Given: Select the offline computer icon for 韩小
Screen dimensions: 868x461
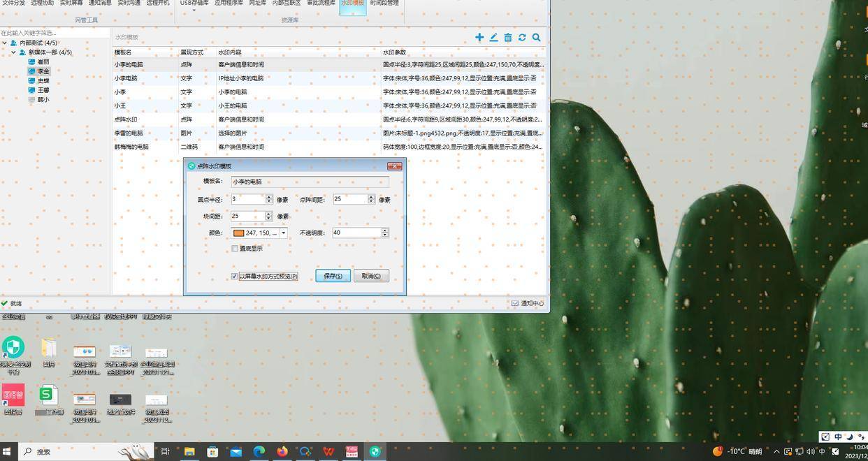Looking at the screenshot, I should 32,99.
